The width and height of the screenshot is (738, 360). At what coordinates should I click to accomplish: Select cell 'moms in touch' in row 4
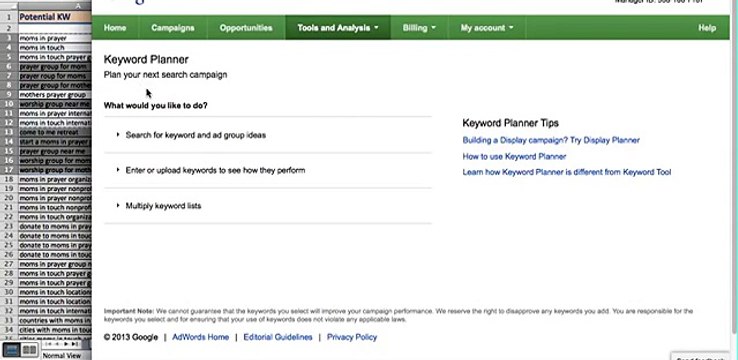pos(55,48)
